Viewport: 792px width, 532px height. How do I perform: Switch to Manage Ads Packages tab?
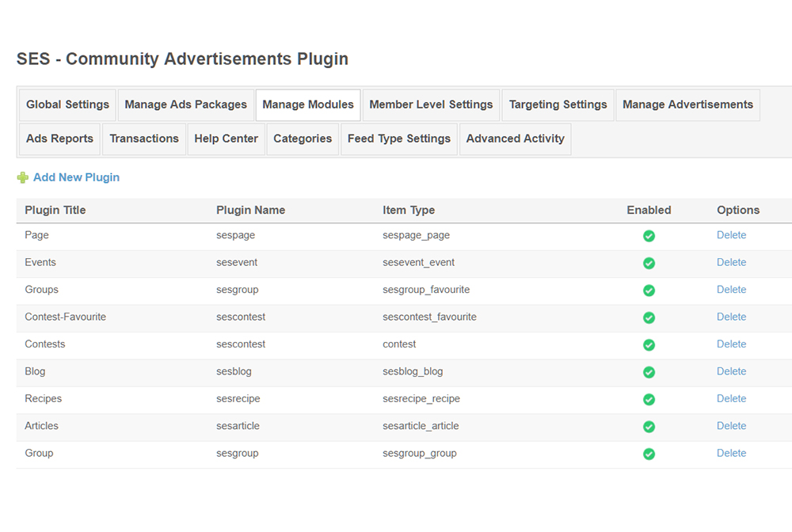(x=186, y=104)
